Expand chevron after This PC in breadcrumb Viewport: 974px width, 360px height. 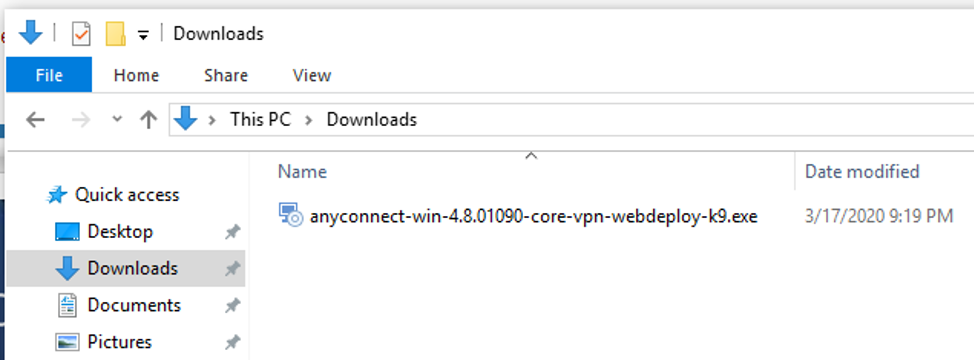click(309, 119)
